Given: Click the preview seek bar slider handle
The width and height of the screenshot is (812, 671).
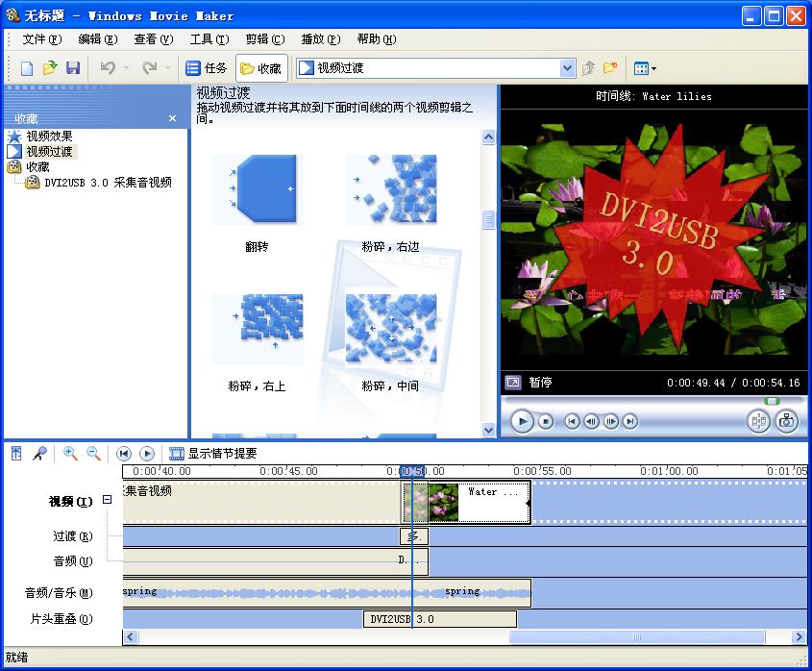Looking at the screenshot, I should (x=771, y=401).
